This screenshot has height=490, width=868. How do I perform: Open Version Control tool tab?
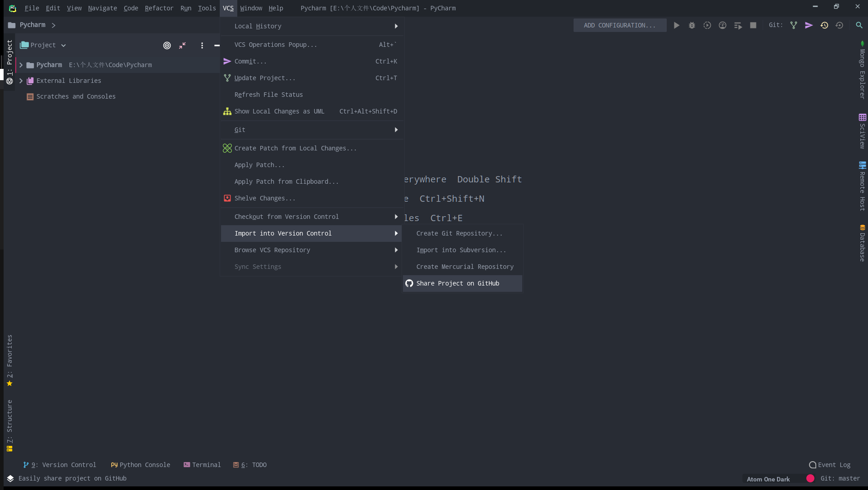click(59, 465)
